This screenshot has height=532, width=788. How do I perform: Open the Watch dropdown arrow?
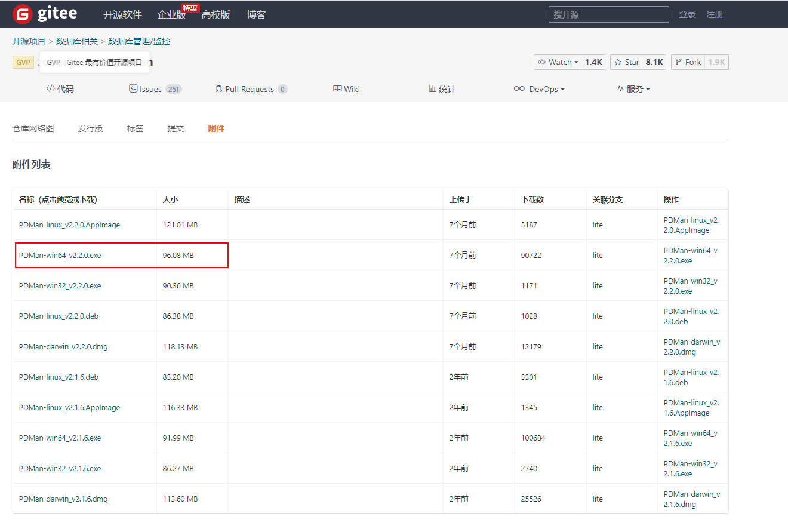(x=577, y=61)
